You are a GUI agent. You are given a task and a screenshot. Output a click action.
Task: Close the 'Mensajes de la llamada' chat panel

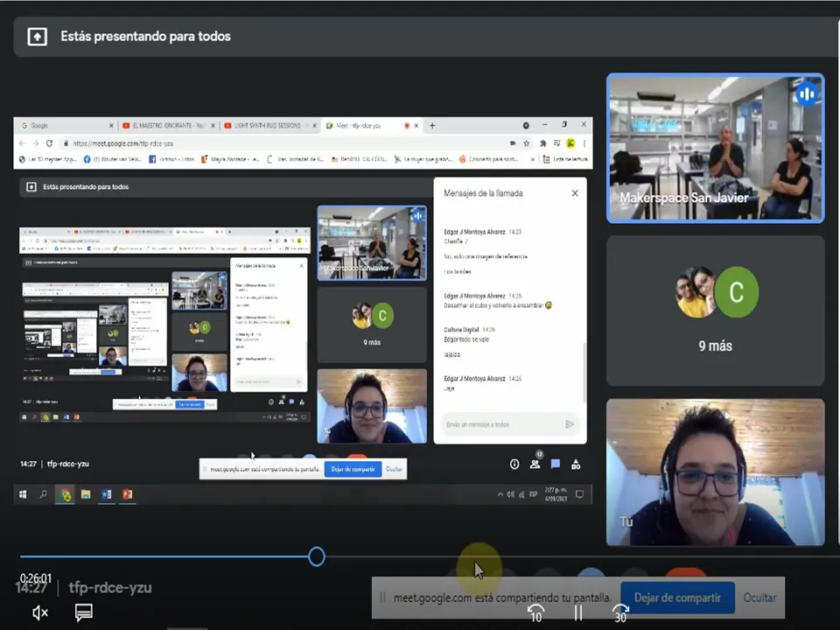[x=575, y=192]
